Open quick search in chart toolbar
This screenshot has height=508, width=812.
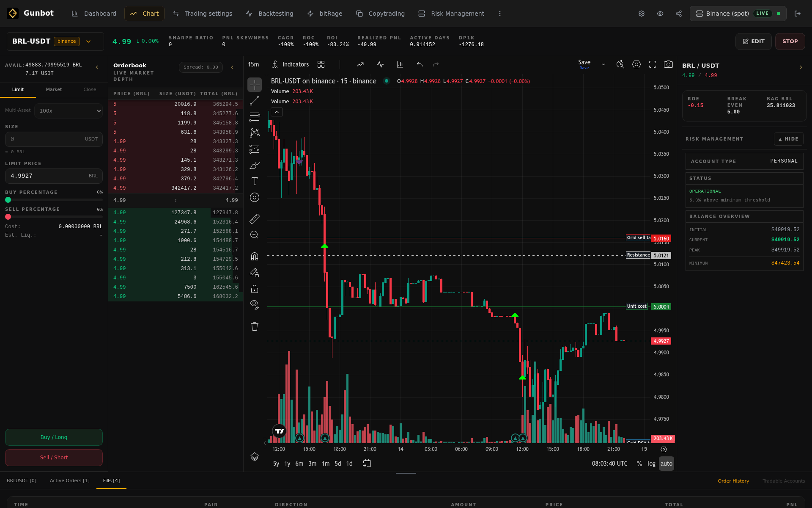(x=620, y=64)
